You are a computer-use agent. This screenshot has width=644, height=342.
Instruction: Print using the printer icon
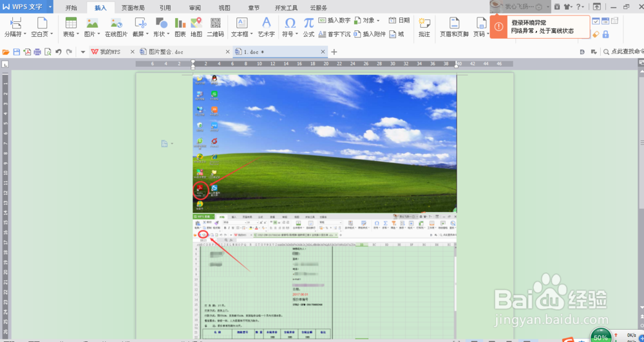37,52
